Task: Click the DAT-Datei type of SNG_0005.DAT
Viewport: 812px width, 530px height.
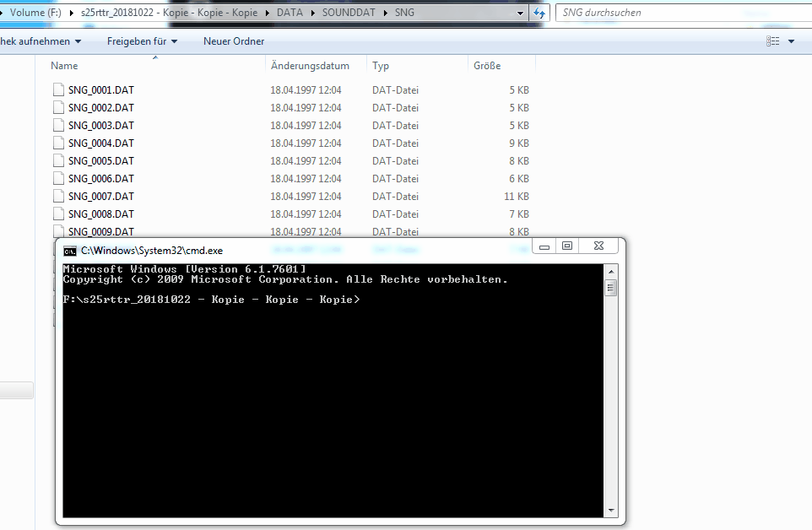Action: (x=395, y=161)
